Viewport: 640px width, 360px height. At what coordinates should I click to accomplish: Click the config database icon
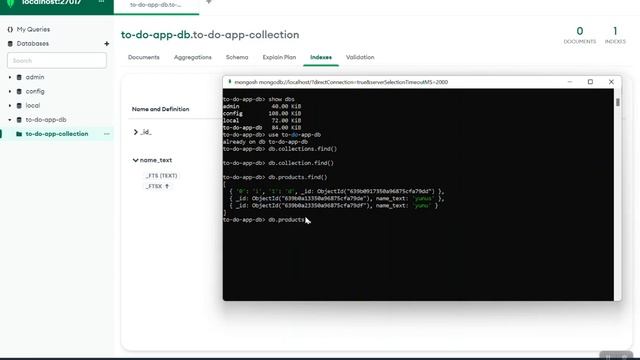coord(19,91)
